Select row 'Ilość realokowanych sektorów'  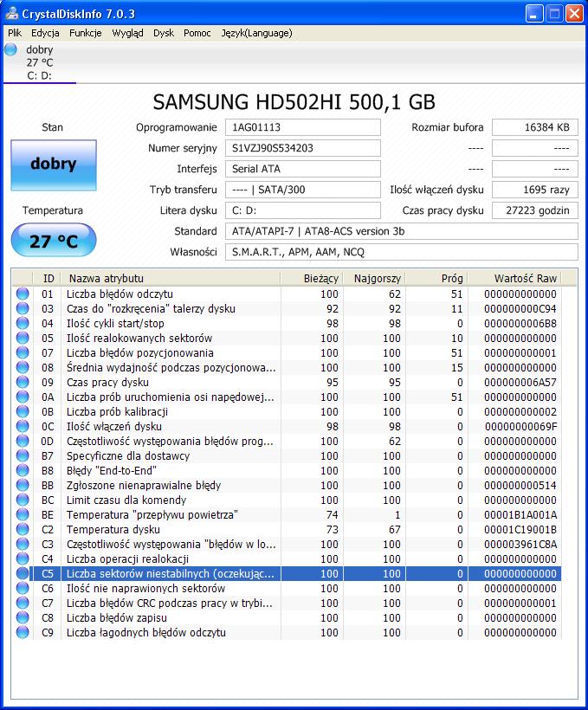(x=287, y=338)
